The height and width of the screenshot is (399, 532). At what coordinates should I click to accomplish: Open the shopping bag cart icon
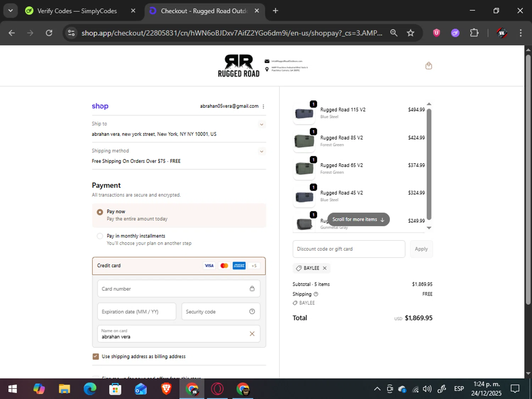point(428,66)
